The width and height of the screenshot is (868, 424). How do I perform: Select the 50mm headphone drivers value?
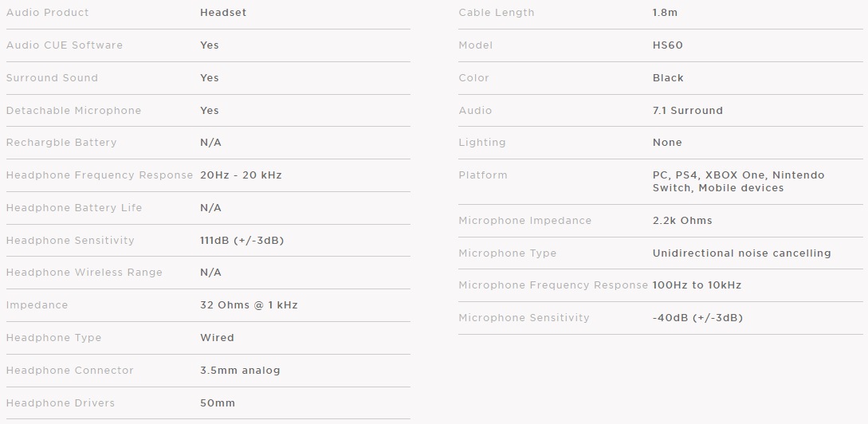(218, 403)
